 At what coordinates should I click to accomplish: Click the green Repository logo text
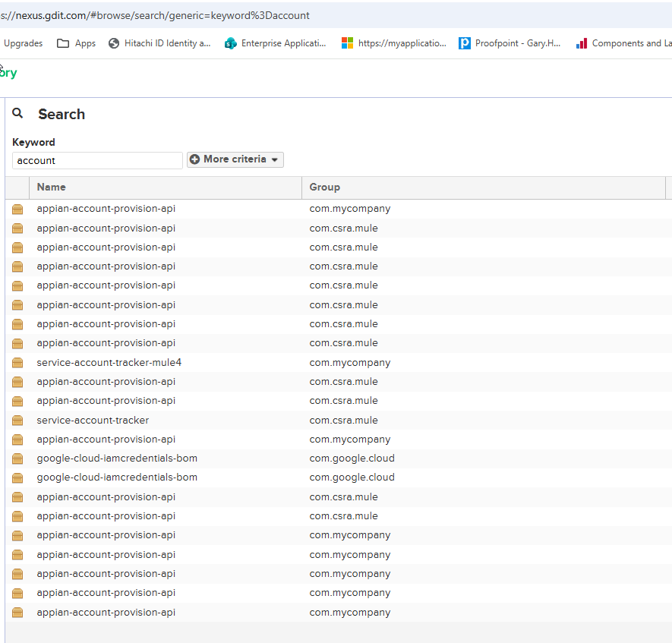tap(8, 73)
